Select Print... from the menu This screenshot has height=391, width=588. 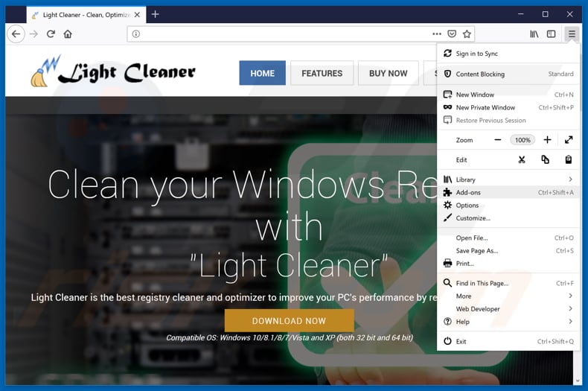coord(508,263)
